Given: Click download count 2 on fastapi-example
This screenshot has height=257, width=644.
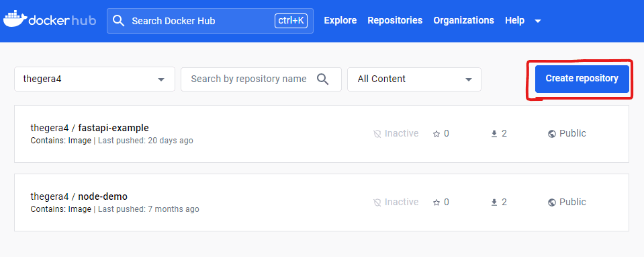Looking at the screenshot, I should (x=504, y=134).
